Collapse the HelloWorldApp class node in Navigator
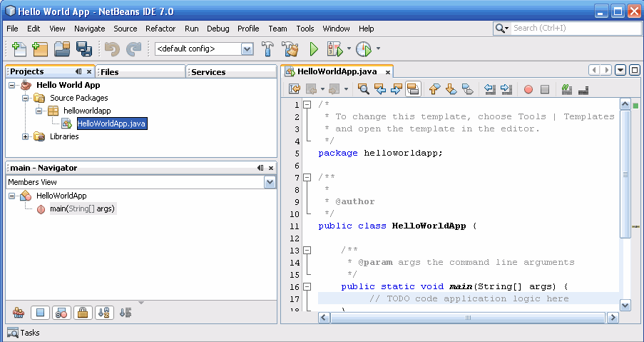This screenshot has height=342, width=644. tap(12, 196)
